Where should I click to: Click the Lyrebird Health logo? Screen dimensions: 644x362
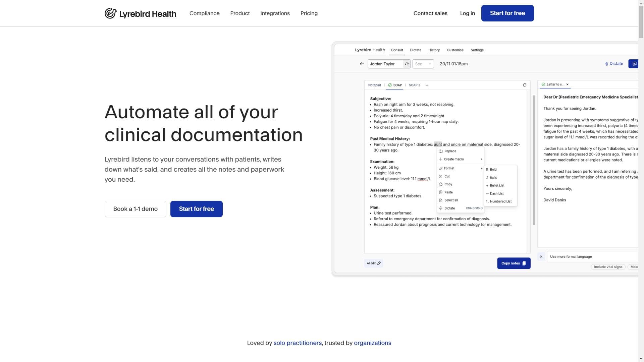140,13
